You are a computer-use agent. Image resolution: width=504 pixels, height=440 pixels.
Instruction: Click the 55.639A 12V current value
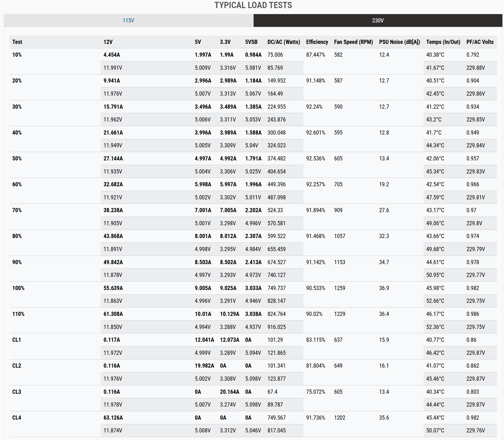[x=113, y=288]
